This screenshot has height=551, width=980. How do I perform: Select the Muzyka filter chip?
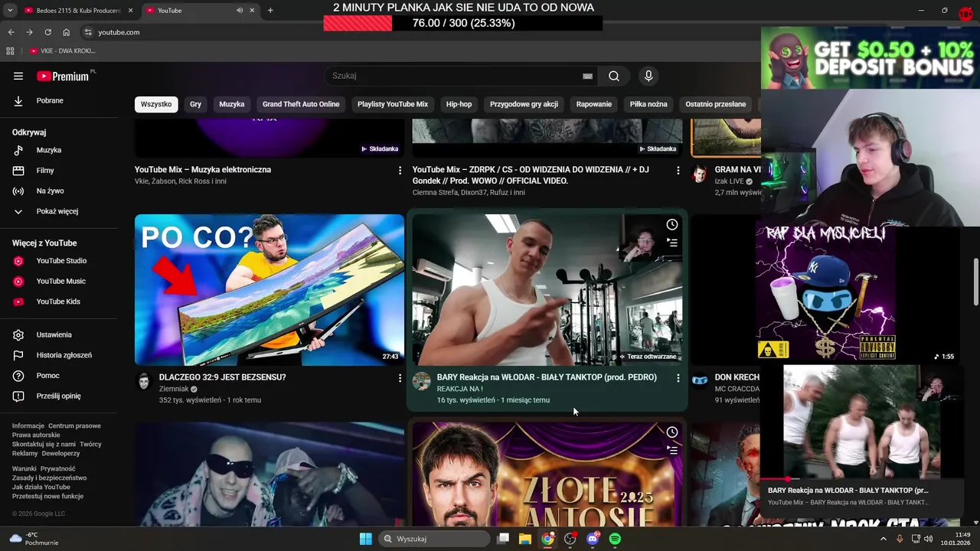232,104
